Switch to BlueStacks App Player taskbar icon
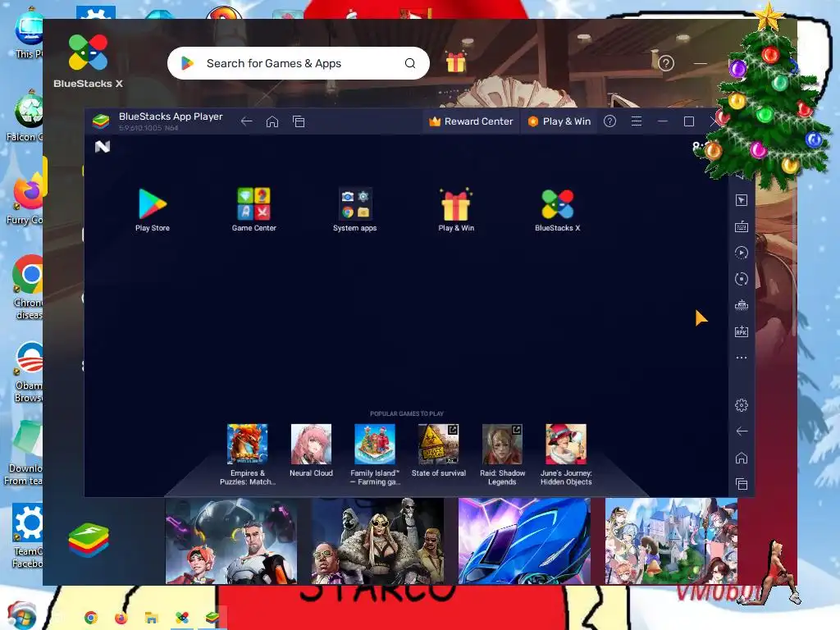The height and width of the screenshot is (630, 840). tap(212, 618)
